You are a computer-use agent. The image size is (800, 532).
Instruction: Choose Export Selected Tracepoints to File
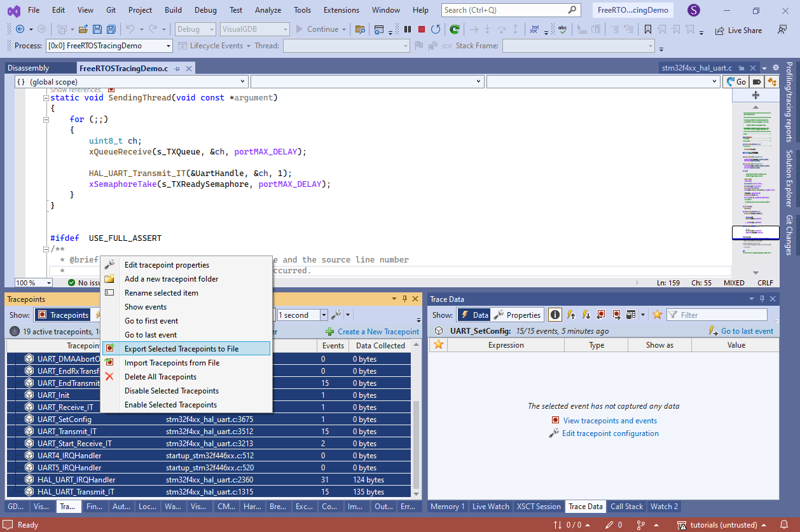[186, 349]
